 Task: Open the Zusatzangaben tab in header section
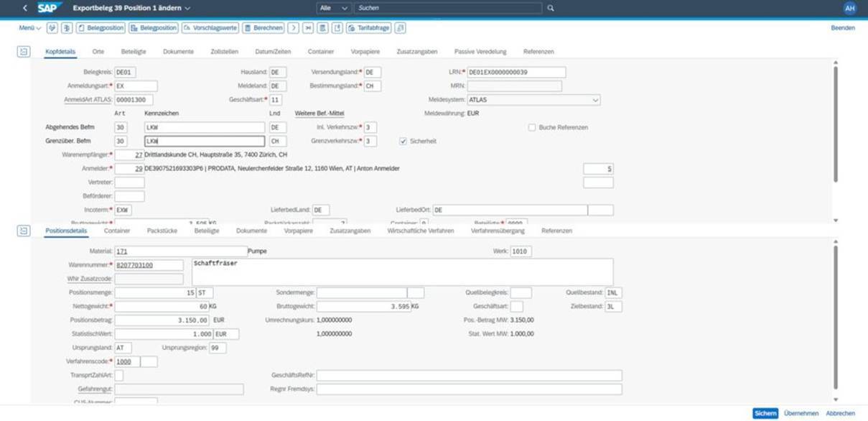417,52
